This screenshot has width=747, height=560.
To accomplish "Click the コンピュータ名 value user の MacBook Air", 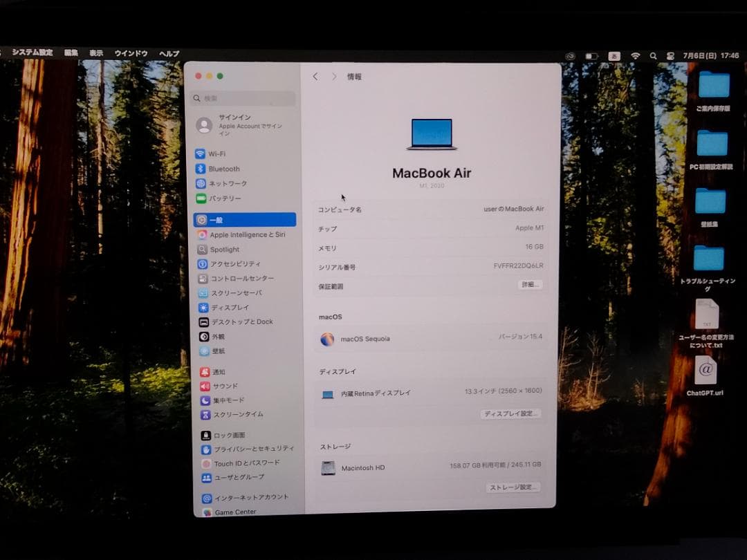I will (x=513, y=209).
